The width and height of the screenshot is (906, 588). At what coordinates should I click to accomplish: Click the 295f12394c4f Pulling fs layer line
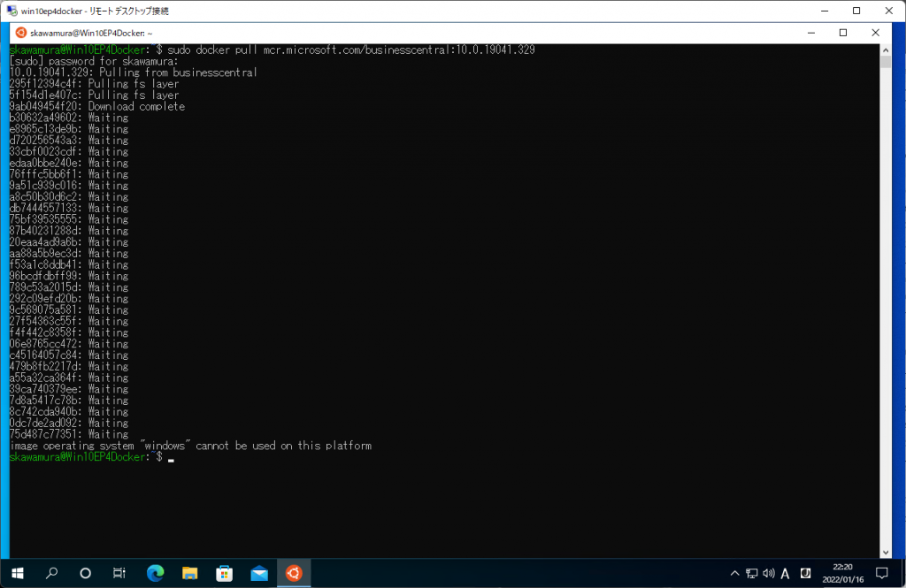pyautogui.click(x=94, y=84)
